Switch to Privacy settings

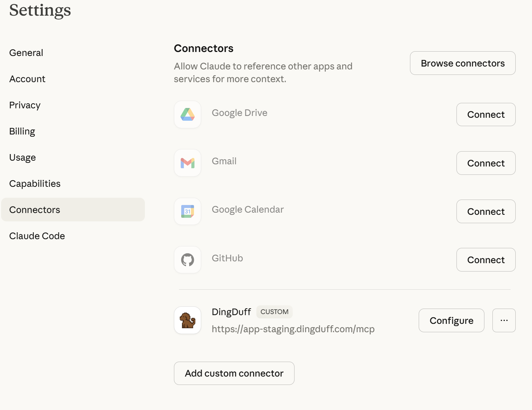(25, 105)
